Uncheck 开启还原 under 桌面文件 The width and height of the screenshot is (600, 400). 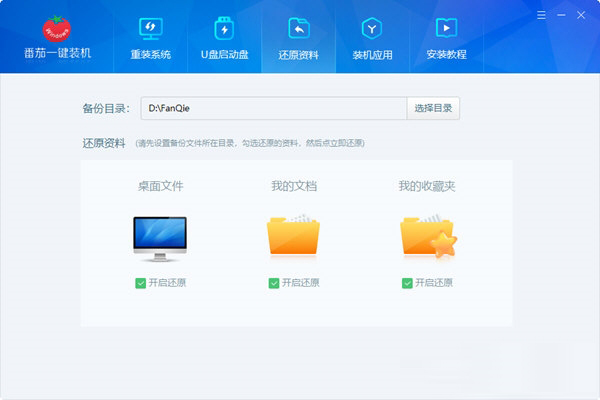pyautogui.click(x=140, y=283)
